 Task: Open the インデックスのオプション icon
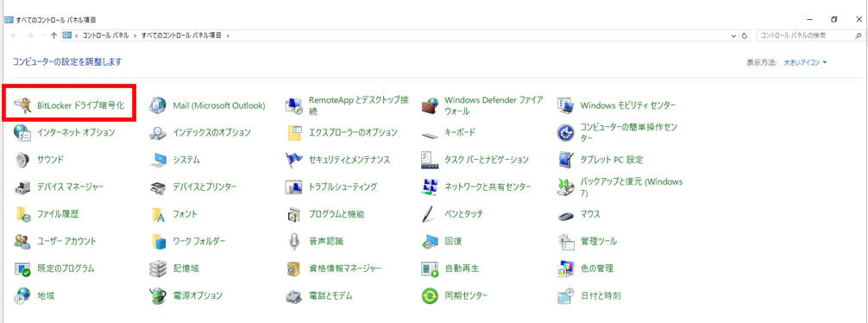[158, 132]
